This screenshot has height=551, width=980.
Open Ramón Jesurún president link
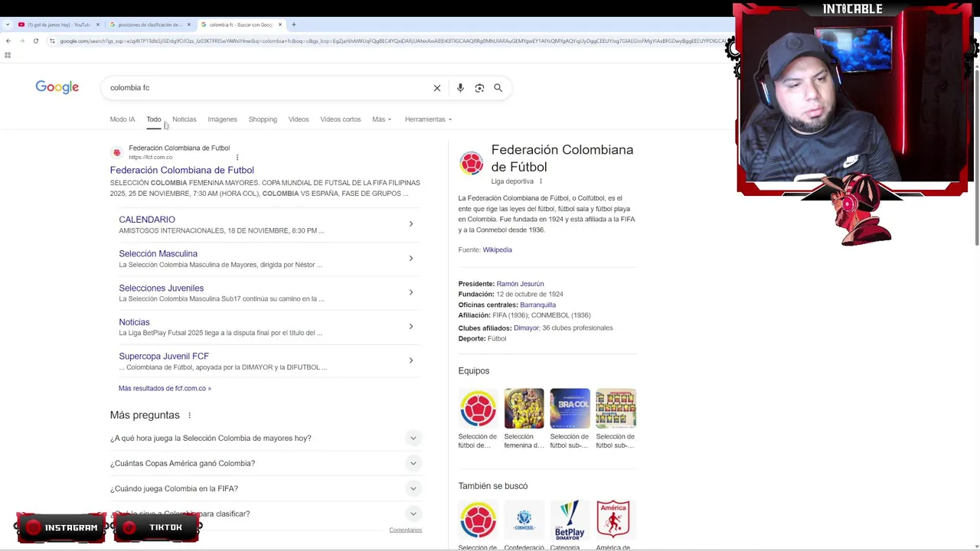point(520,284)
